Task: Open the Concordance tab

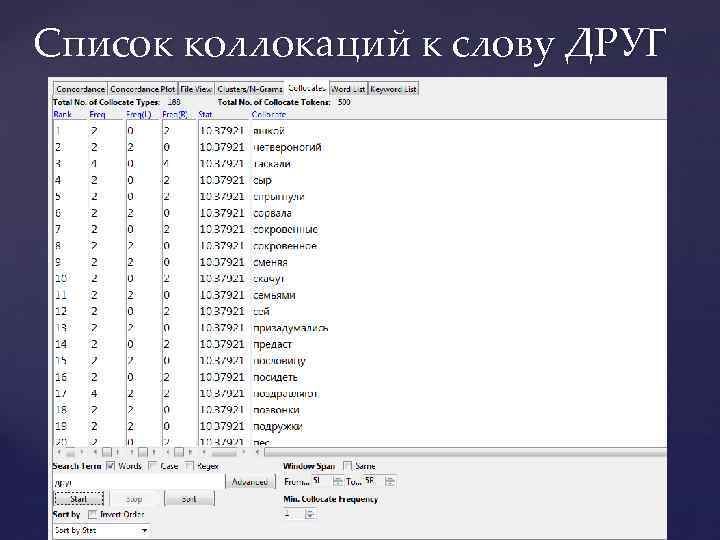Action: (80, 89)
